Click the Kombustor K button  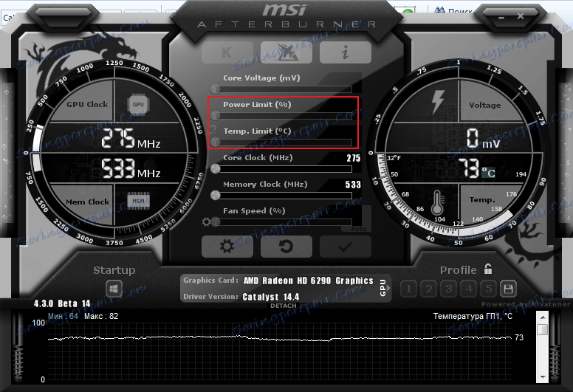coord(227,52)
